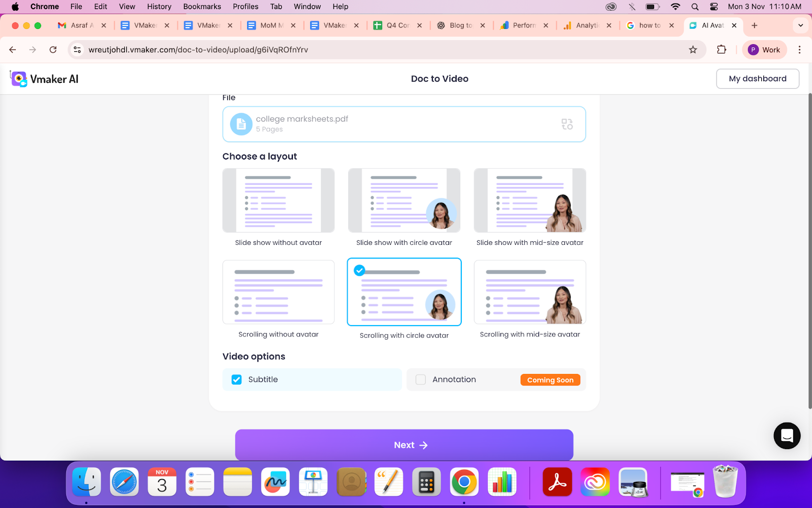Open Keynote from the Dock
Screen dimensions: 812x508
coord(313,482)
